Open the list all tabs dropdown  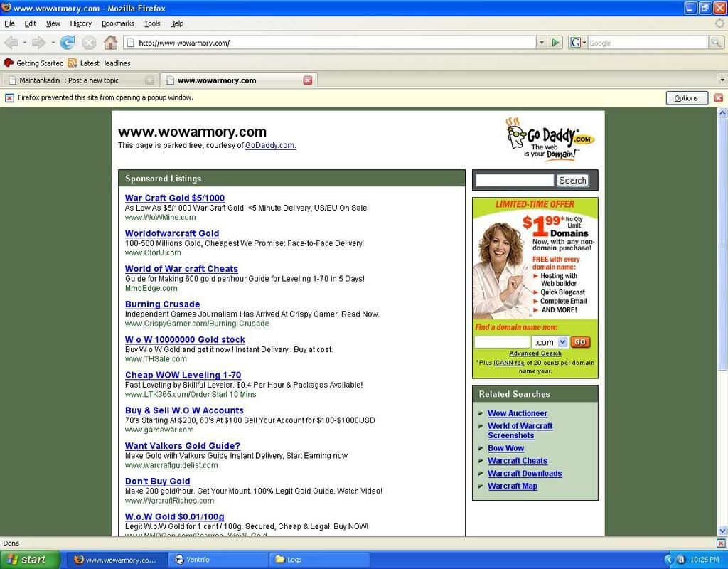722,80
